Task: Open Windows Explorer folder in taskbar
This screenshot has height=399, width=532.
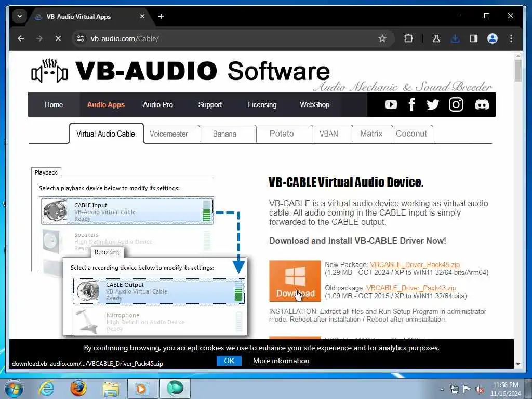Action: [111, 389]
